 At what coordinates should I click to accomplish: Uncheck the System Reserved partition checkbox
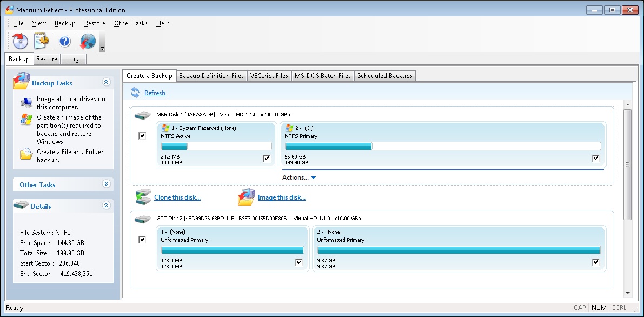click(267, 159)
